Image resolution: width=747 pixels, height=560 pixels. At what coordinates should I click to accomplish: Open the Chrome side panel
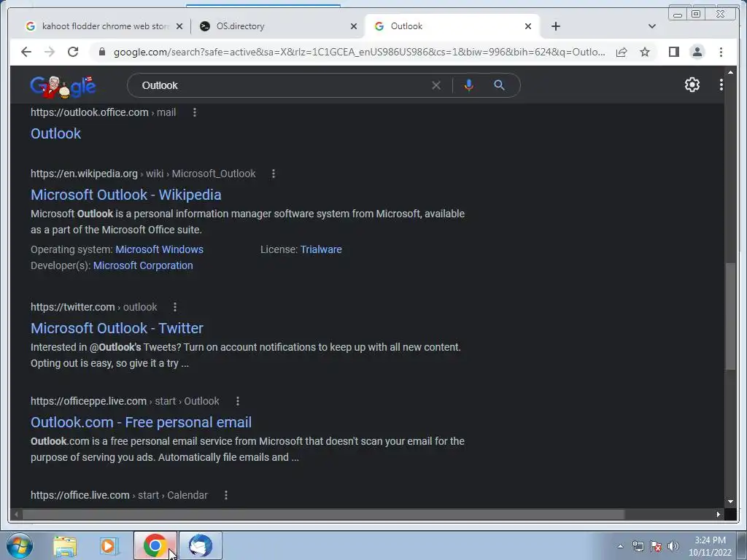673,52
